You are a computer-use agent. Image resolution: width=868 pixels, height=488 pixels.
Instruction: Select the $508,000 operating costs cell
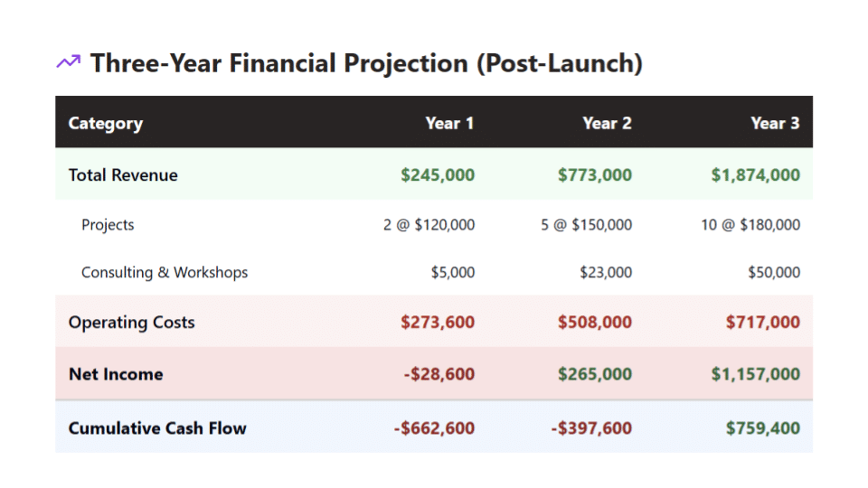point(595,323)
